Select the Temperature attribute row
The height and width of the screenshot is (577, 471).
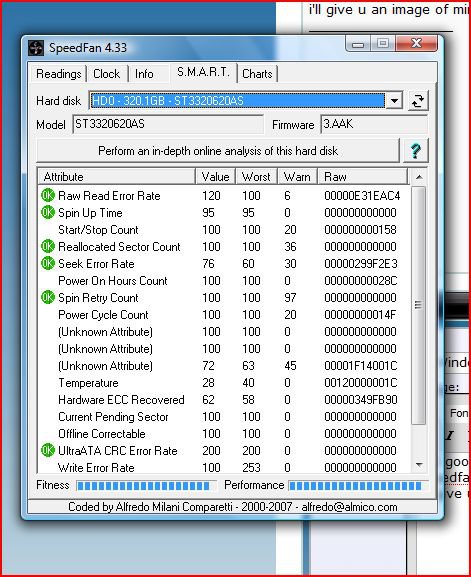(x=223, y=383)
